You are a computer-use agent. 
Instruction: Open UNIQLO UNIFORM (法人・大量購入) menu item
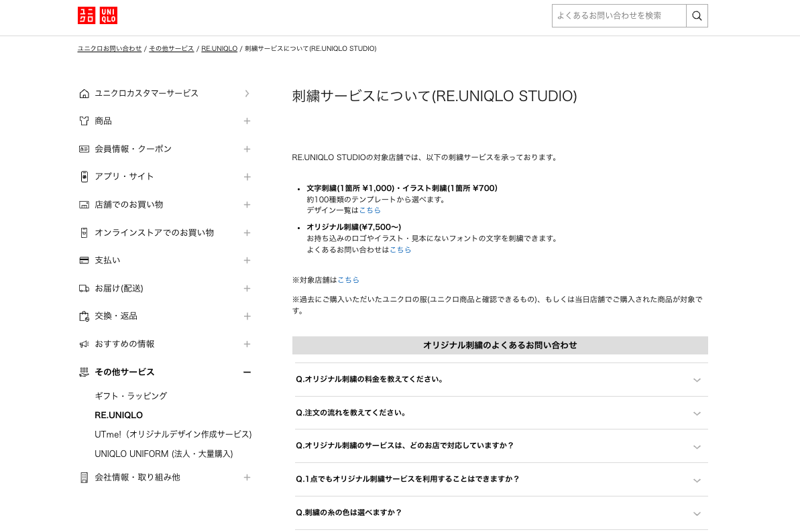(x=164, y=454)
